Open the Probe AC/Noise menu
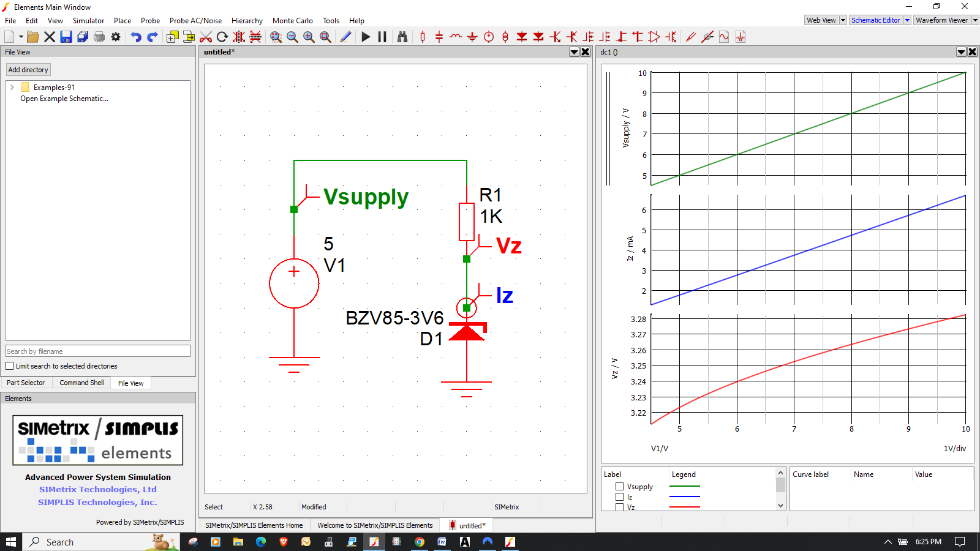 (195, 21)
